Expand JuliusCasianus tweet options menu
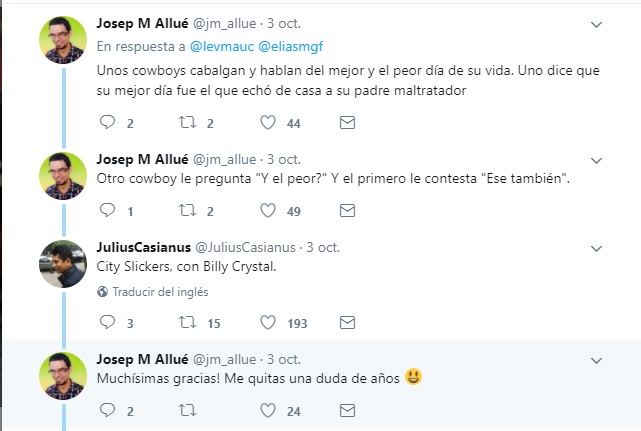 click(596, 247)
